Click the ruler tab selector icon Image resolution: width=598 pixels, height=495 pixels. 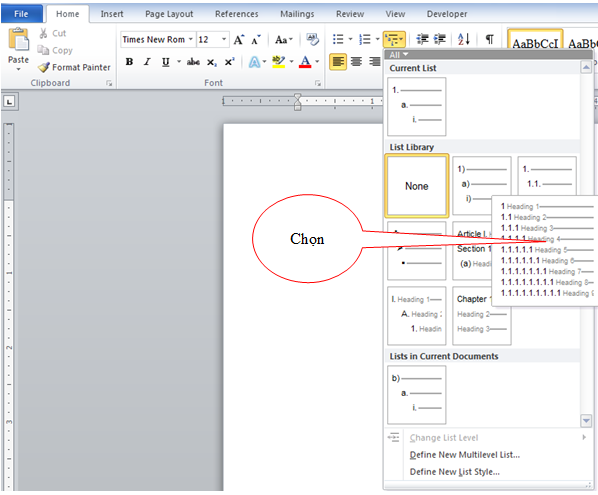click(9, 102)
